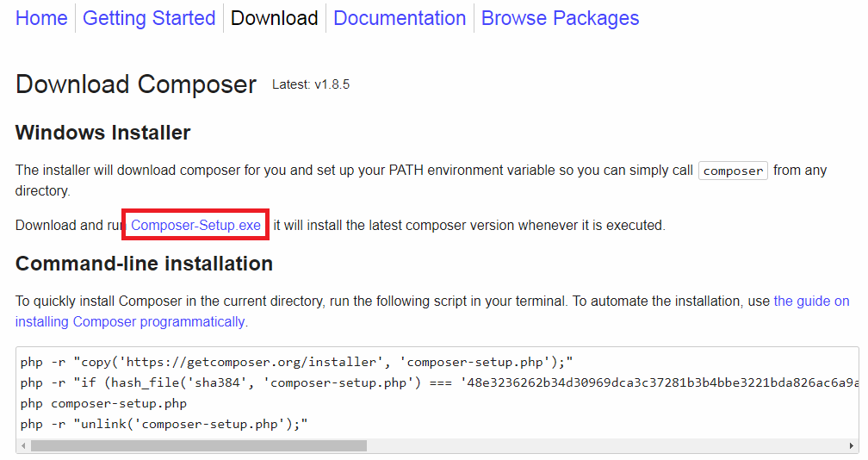
Task: Navigate to Browse Packages
Action: click(x=560, y=18)
